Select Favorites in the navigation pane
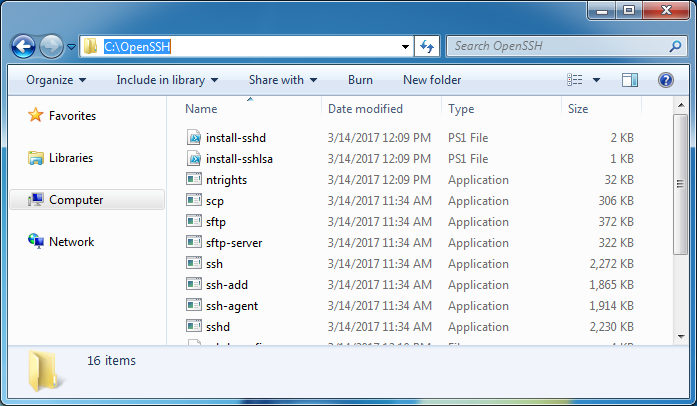The image size is (697, 406). [x=62, y=116]
